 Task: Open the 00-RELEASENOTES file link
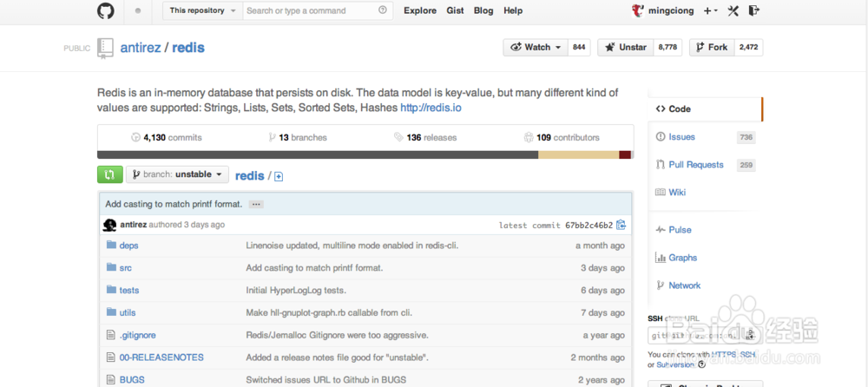[x=161, y=357]
